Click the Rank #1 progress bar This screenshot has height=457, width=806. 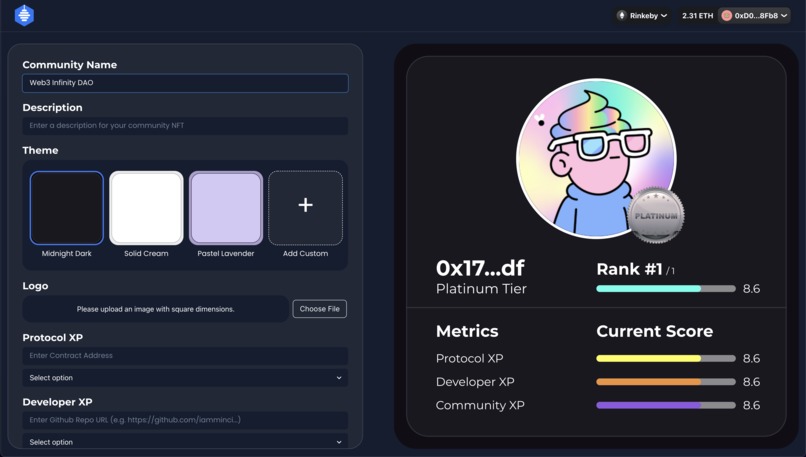666,289
